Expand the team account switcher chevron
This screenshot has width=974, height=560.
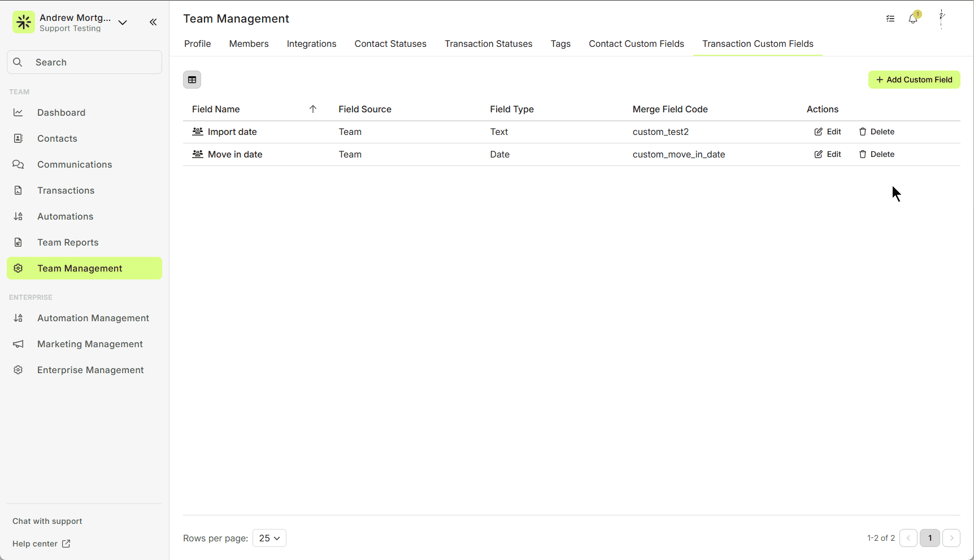[123, 23]
